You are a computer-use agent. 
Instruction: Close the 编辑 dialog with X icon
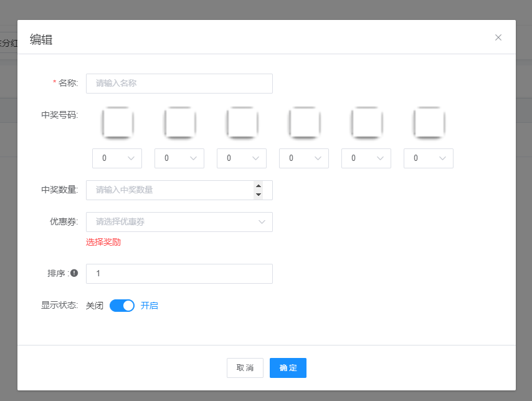(x=498, y=37)
